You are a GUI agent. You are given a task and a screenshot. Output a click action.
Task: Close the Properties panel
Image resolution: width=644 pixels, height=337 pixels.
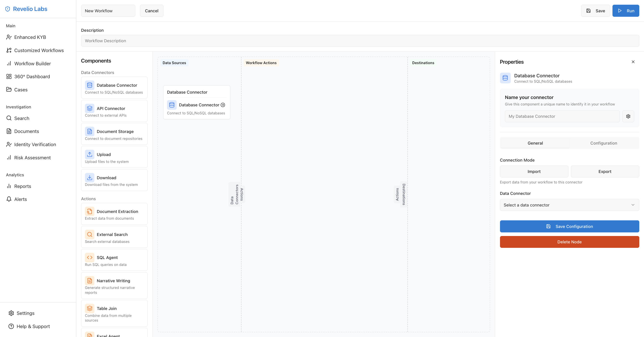point(633,62)
